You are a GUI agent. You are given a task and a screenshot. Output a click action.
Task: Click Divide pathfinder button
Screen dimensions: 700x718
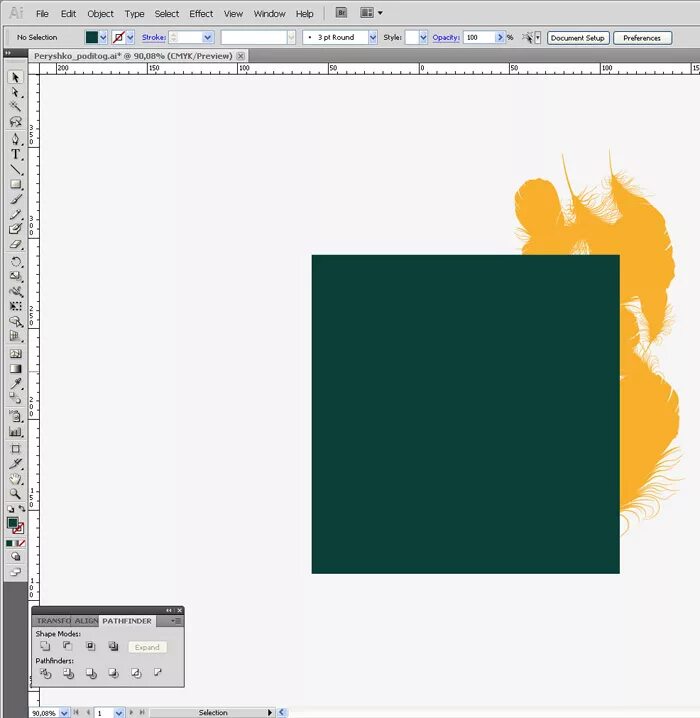point(45,673)
